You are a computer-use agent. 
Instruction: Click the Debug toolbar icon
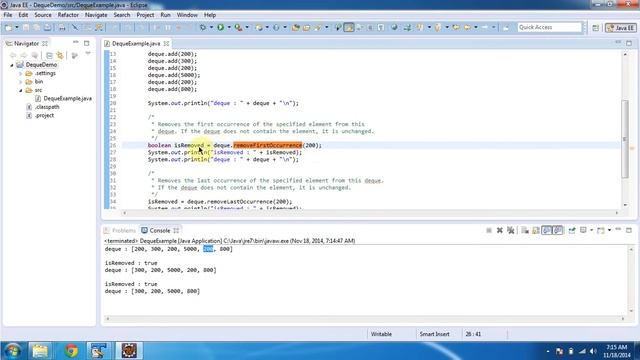203,27
